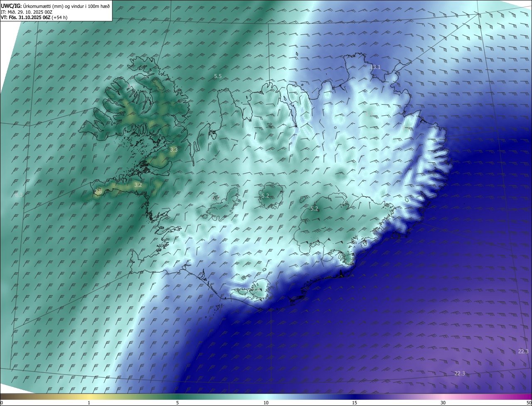Click the 5.5 value label on the map

(218, 76)
